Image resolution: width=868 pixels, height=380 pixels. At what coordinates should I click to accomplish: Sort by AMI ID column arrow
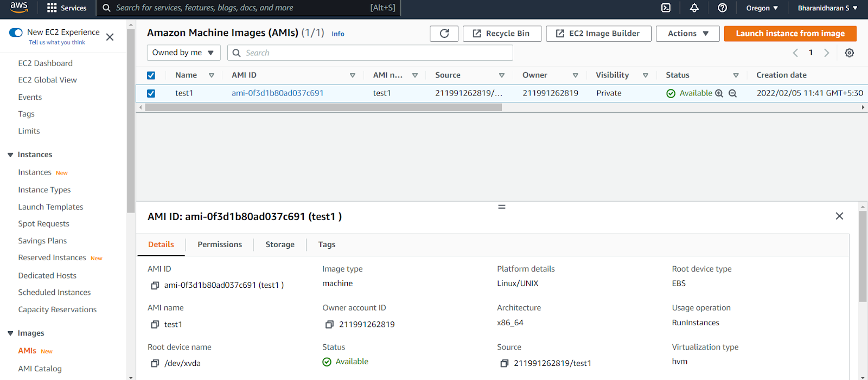(353, 75)
